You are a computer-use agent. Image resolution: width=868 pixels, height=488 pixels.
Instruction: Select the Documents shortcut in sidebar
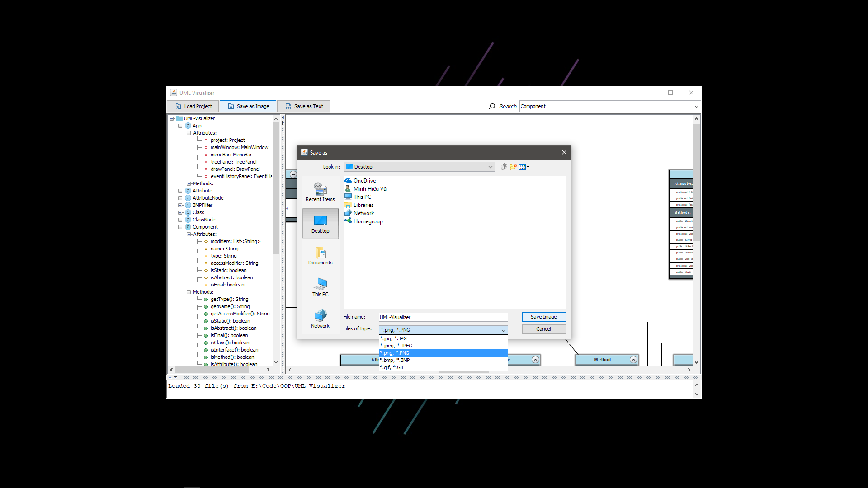click(320, 255)
